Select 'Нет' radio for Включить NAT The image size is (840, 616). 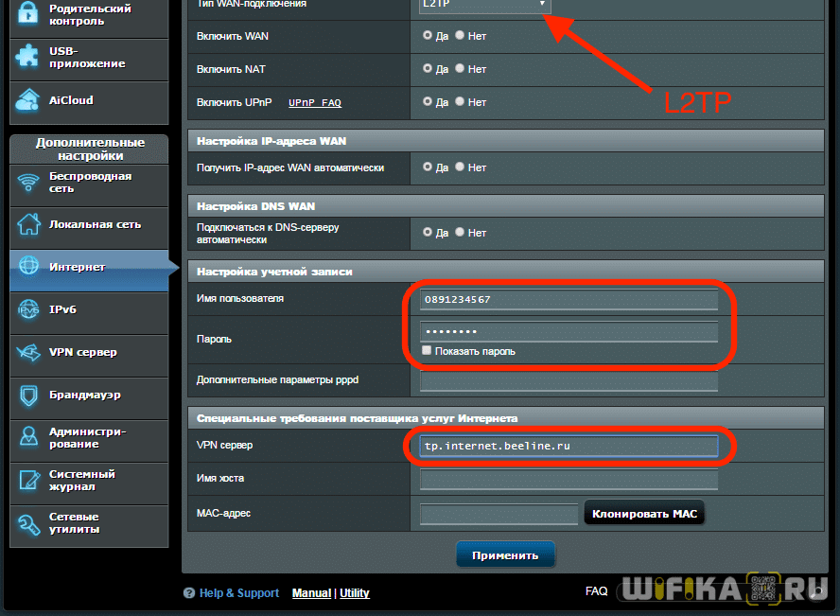(460, 69)
